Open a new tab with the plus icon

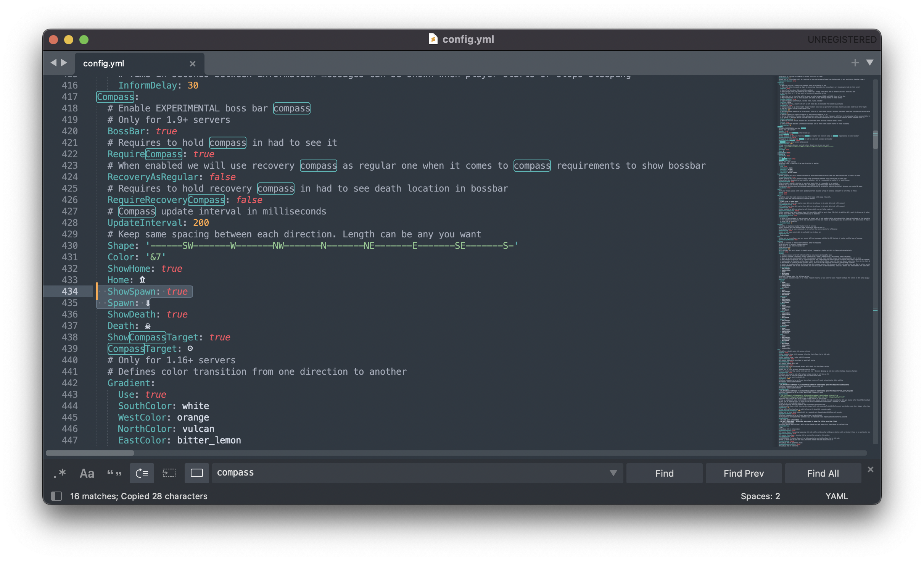click(x=855, y=62)
